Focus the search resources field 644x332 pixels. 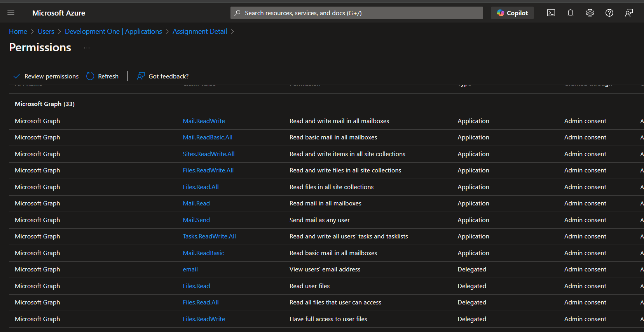coord(357,13)
